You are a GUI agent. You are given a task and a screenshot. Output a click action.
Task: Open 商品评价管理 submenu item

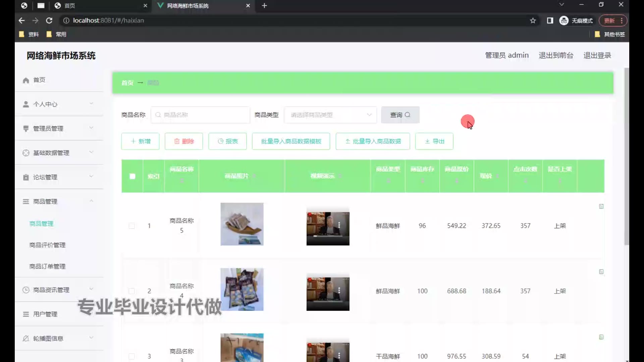[x=47, y=245]
